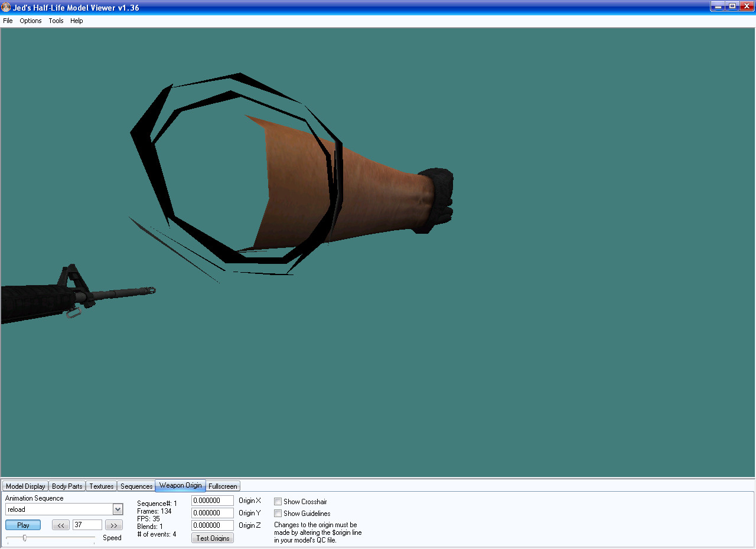
Task: Enable the Show Guidelines checkbox
Action: click(x=278, y=514)
